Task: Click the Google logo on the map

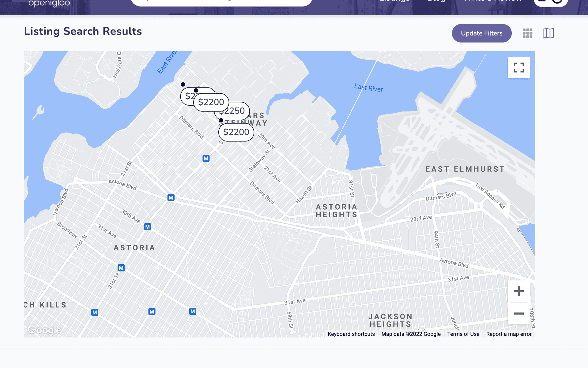Action: 45,330
